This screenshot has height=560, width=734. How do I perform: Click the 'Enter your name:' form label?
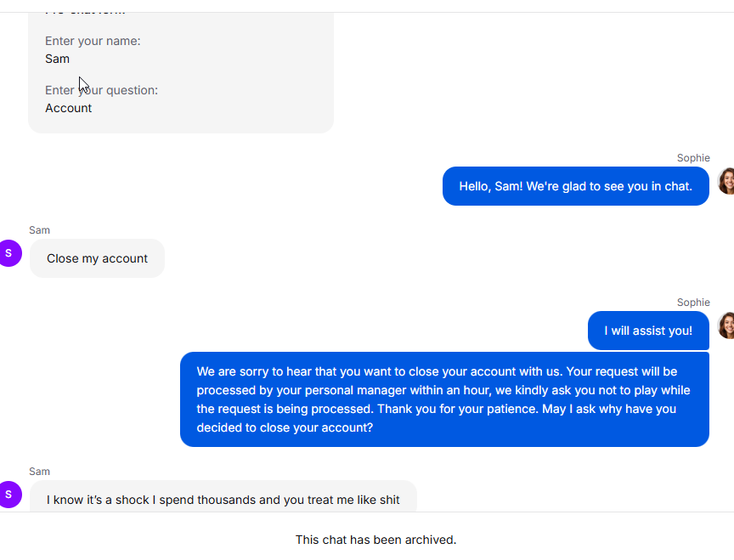93,41
